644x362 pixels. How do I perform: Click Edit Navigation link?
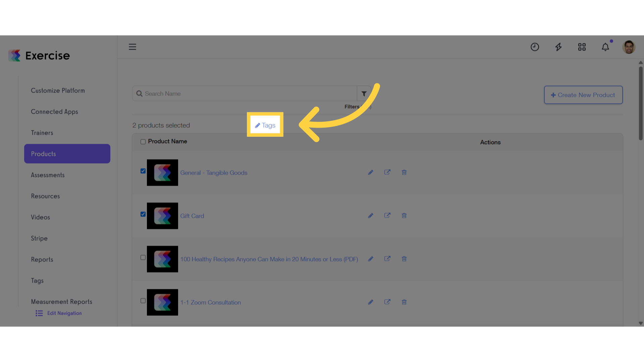click(64, 313)
